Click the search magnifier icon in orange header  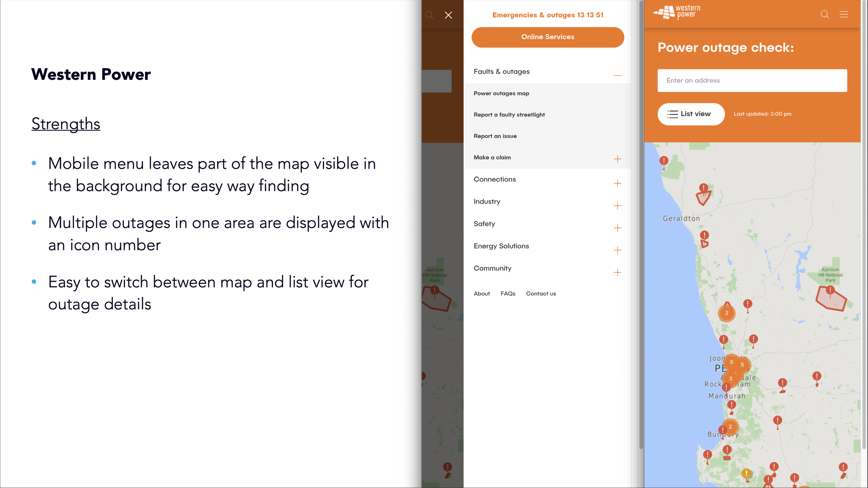pyautogui.click(x=825, y=15)
